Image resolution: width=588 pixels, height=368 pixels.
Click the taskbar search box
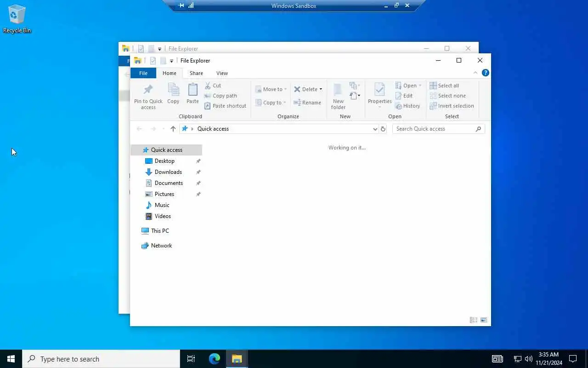101,359
